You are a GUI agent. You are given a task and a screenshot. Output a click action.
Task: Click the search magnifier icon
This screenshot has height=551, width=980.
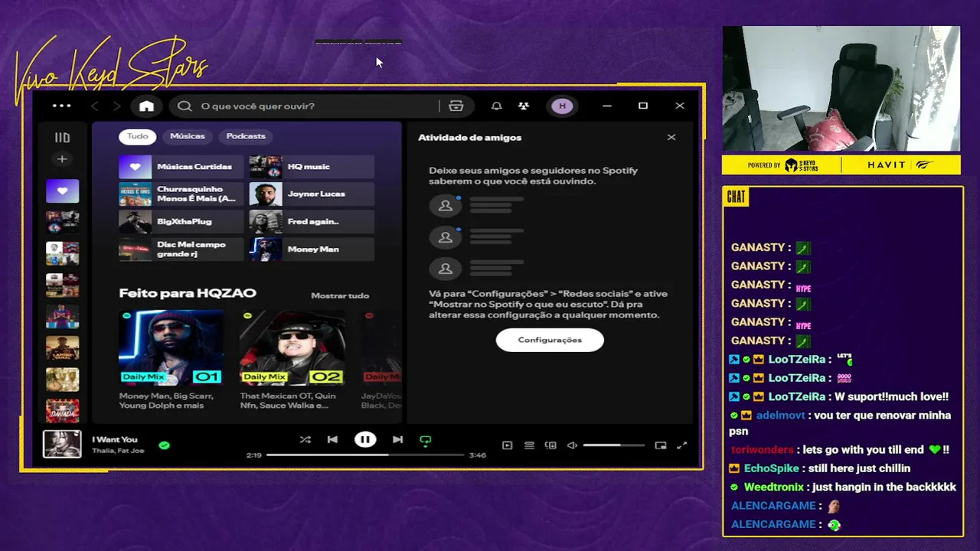(x=185, y=106)
